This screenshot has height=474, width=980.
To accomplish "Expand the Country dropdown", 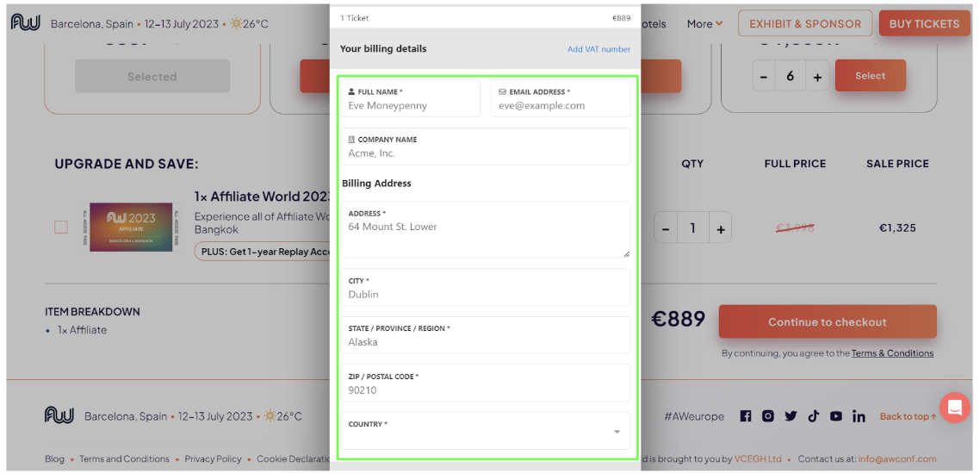I will click(x=483, y=432).
